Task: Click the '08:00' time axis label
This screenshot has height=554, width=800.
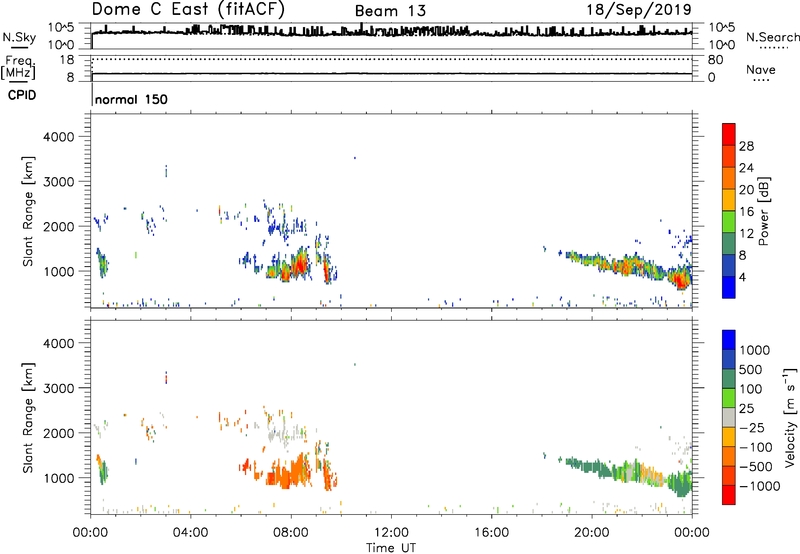Action: (291, 533)
